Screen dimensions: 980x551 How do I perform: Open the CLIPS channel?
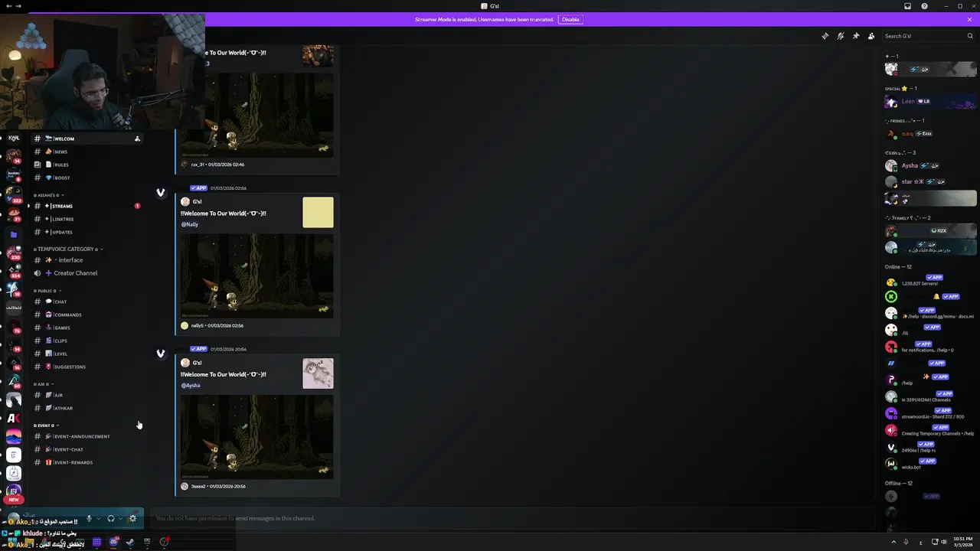(87, 341)
